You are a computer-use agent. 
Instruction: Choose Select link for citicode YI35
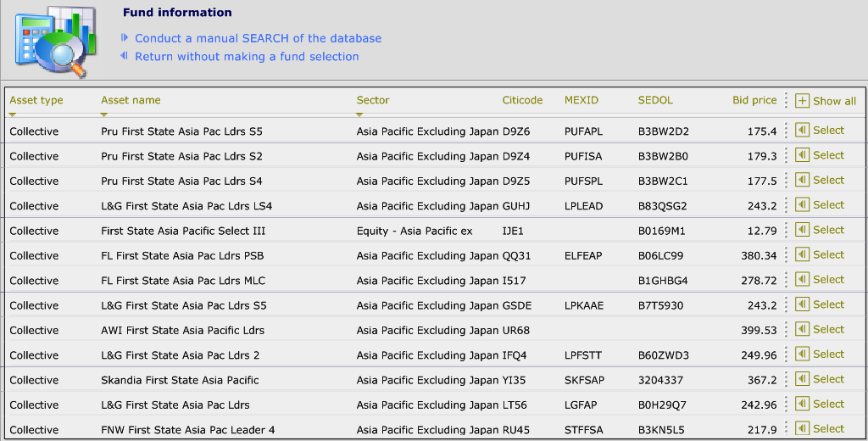coord(829,379)
